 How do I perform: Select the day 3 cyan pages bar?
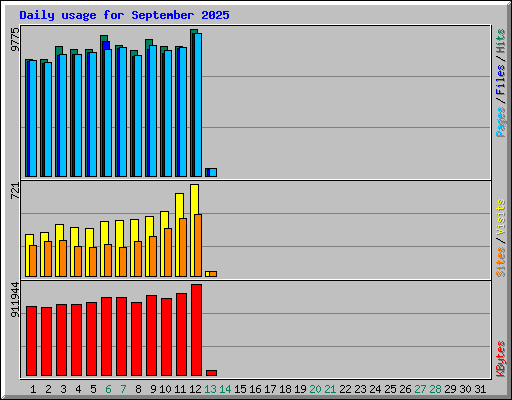coord(63,116)
